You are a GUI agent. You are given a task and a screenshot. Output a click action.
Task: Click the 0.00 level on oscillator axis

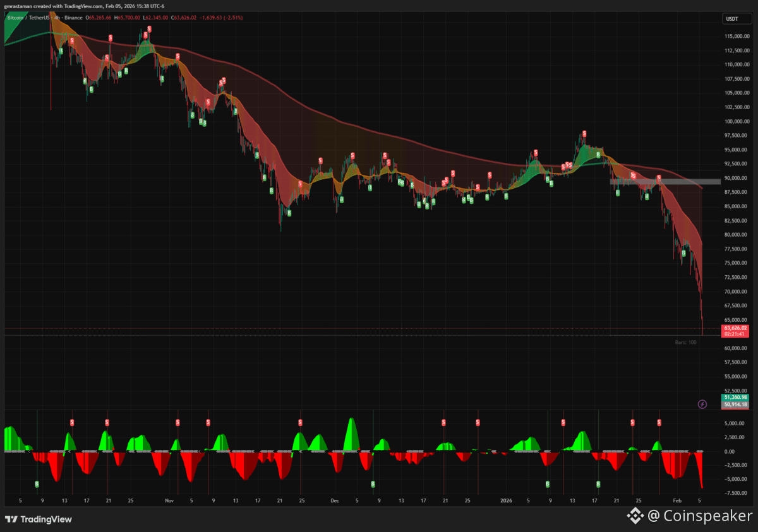(729, 451)
